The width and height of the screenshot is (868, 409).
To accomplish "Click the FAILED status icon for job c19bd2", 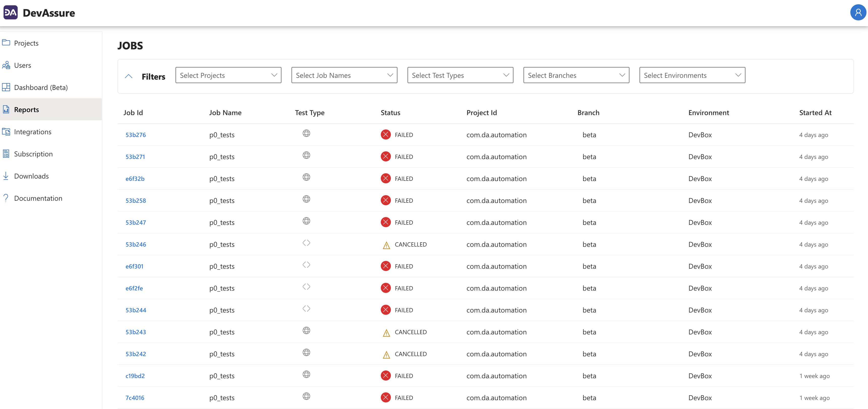I will point(386,375).
